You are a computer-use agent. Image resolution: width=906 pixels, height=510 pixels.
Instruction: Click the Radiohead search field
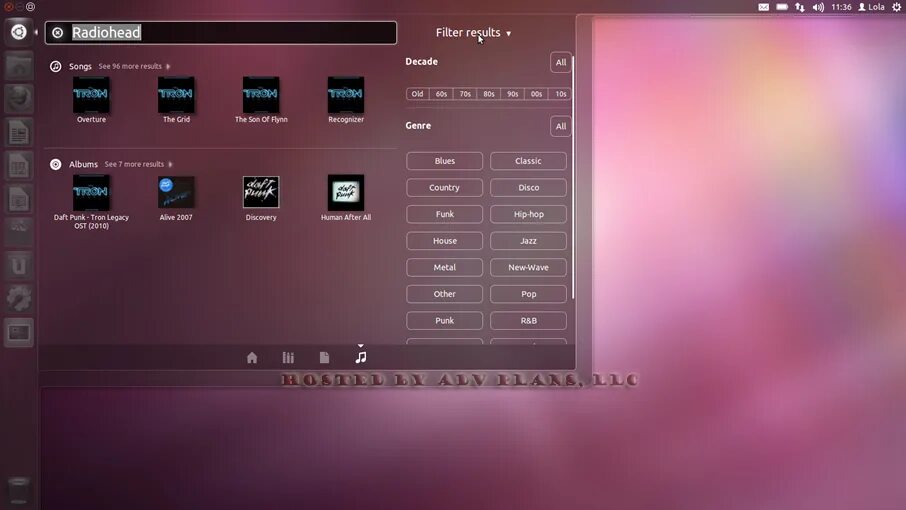221,33
